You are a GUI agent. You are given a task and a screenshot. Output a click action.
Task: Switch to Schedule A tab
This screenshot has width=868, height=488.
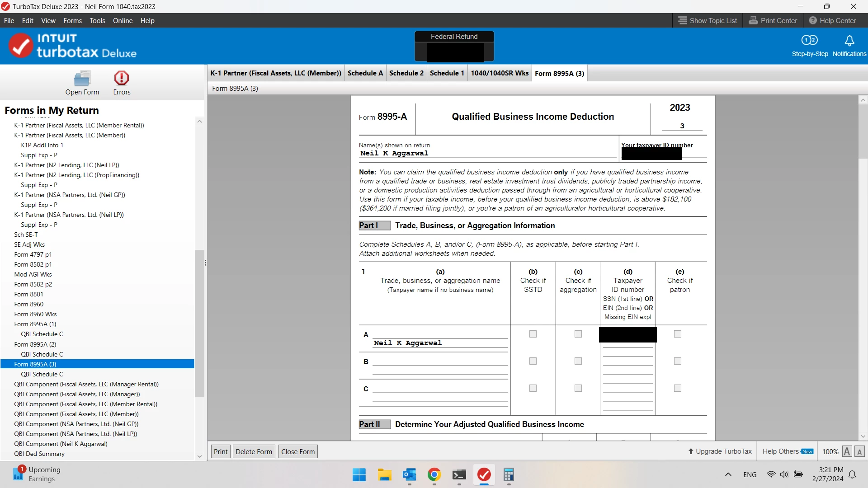(x=365, y=73)
